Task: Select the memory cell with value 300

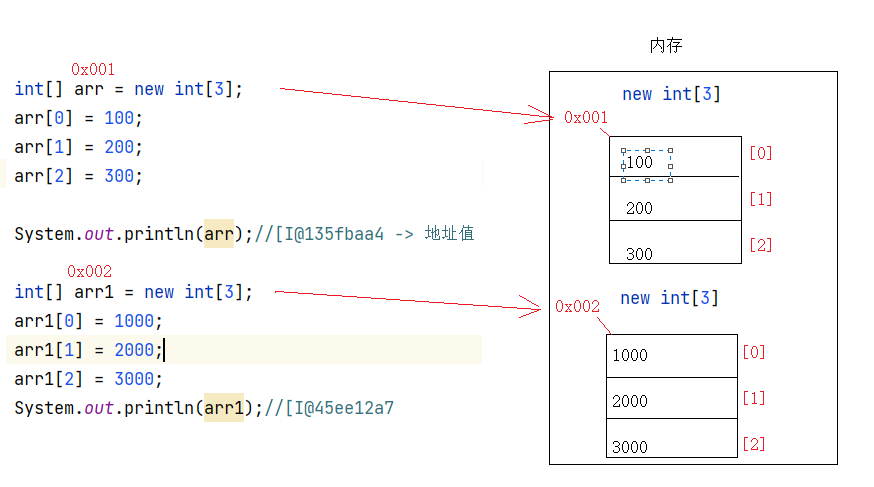Action: (x=675, y=243)
